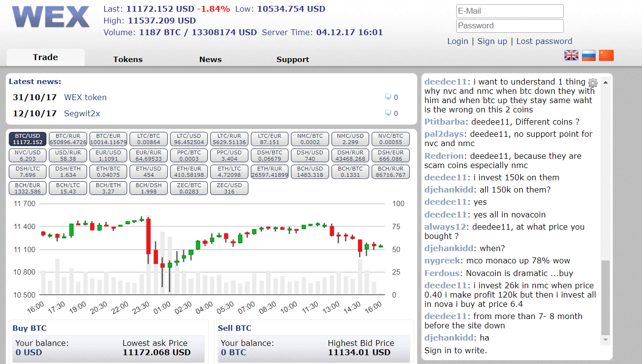Click the Lost password link
Viewport: 642px width, 364px height.
pos(544,41)
